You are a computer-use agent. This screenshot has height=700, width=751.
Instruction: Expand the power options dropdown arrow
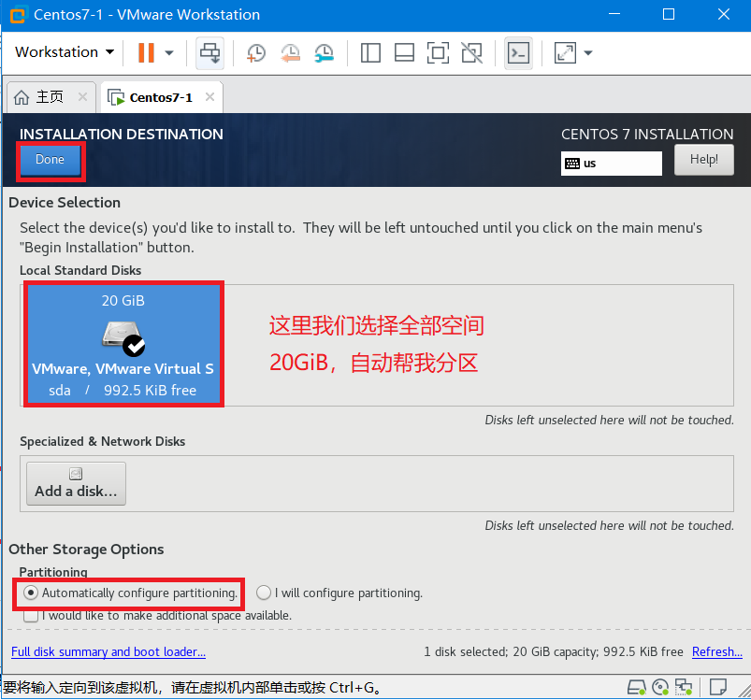pos(169,52)
